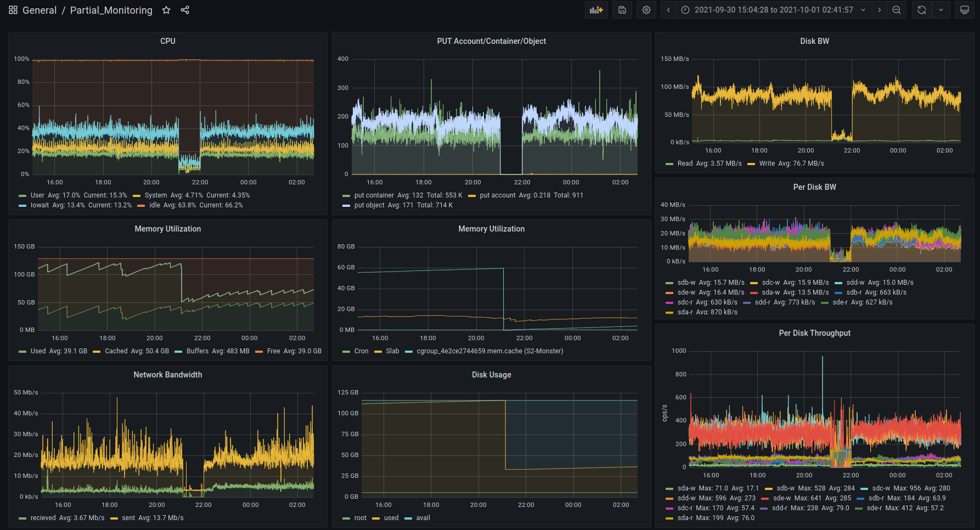Go to the General folder link
Screen dimensions: 980x530
coord(40,10)
